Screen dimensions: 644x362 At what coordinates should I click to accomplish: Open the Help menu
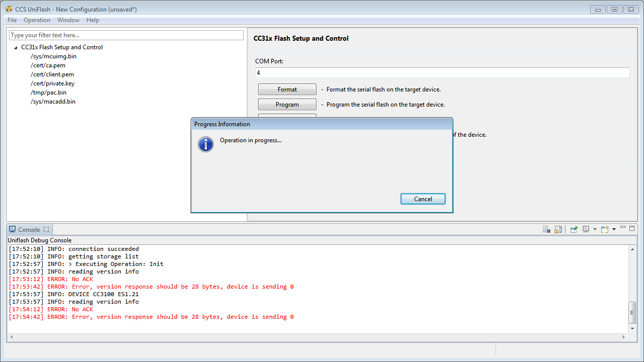click(93, 20)
